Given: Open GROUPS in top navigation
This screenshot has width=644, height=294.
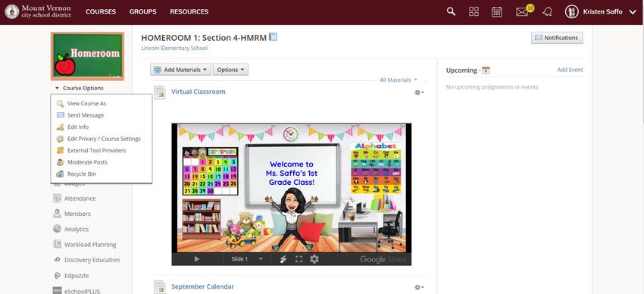Looking at the screenshot, I should tap(143, 12).
